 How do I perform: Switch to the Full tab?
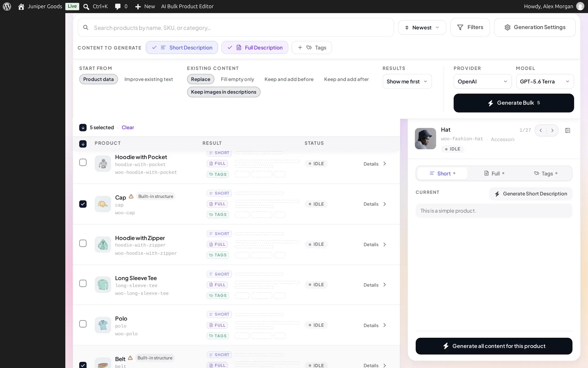tap(494, 173)
